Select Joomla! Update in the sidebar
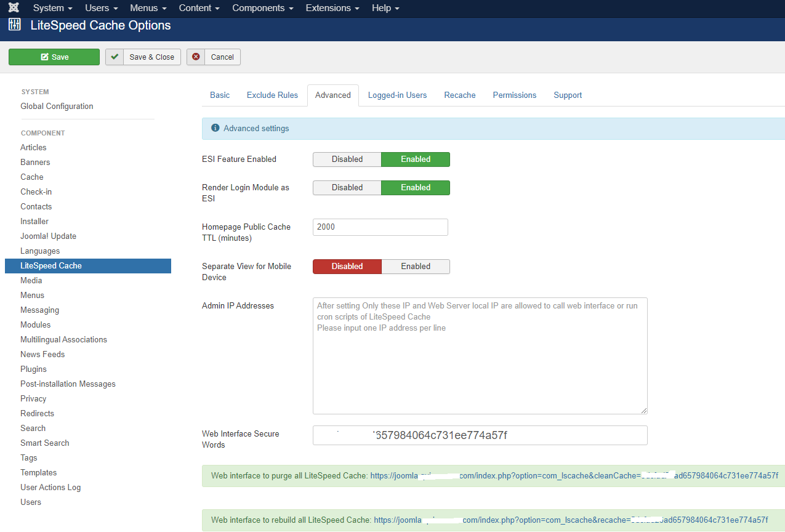 tap(49, 236)
